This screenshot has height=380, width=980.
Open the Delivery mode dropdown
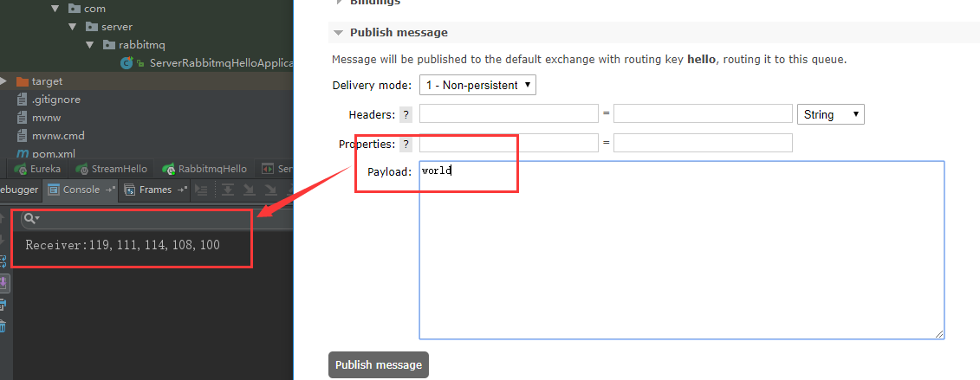pos(477,85)
